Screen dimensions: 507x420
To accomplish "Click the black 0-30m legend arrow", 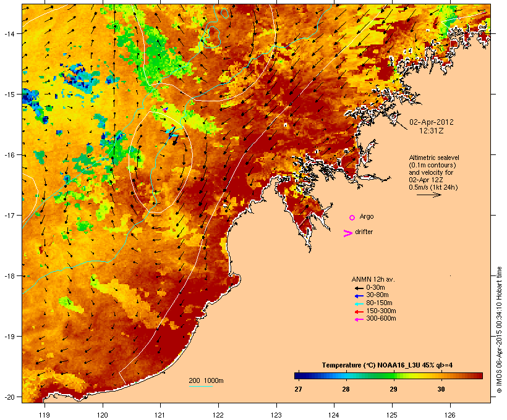I will tap(359, 288).
